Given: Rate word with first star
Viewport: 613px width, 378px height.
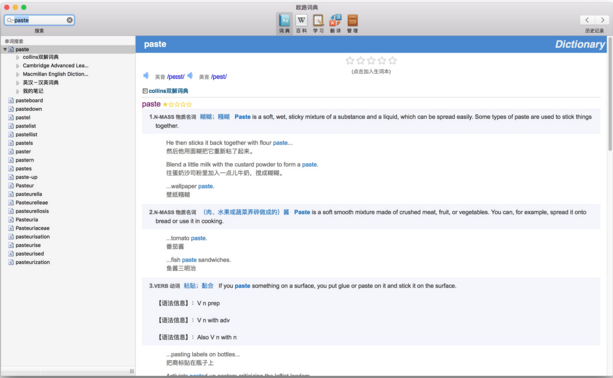Looking at the screenshot, I should [x=350, y=60].
